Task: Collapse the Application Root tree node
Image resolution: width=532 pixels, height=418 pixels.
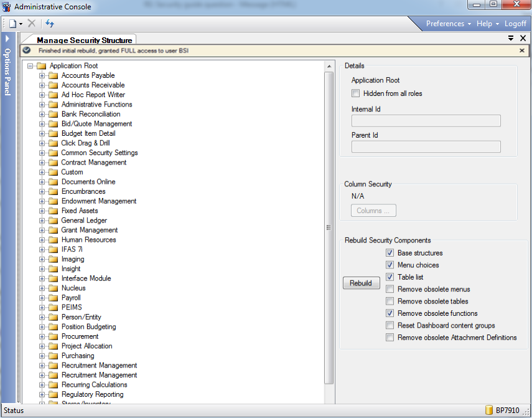Action: (30, 66)
